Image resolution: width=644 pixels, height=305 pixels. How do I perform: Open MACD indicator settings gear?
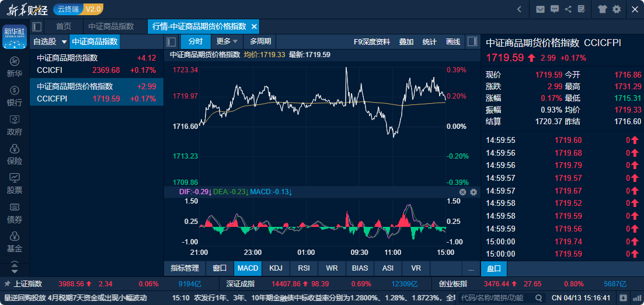click(x=474, y=192)
